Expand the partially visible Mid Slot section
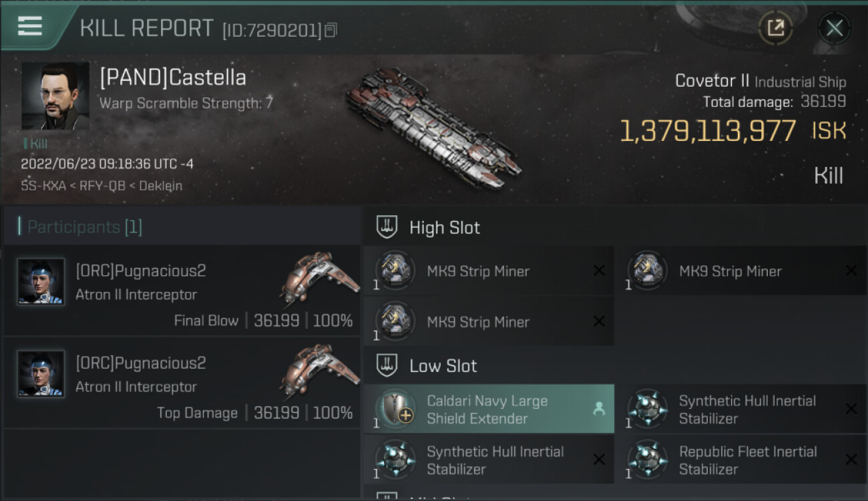 441,496
